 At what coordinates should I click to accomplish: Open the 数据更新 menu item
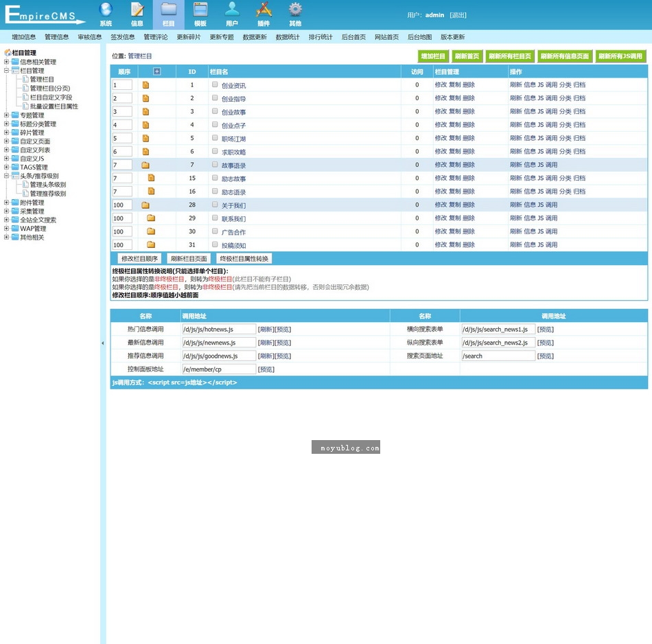click(x=255, y=37)
